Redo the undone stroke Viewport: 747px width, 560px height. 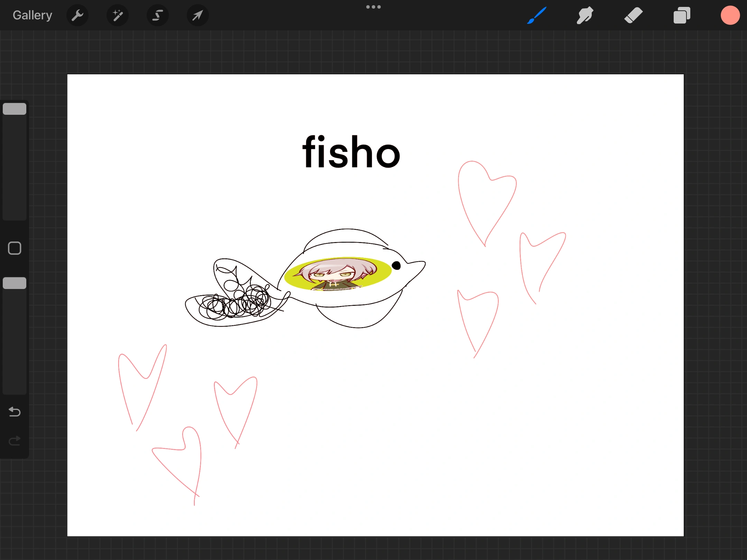[x=14, y=440]
